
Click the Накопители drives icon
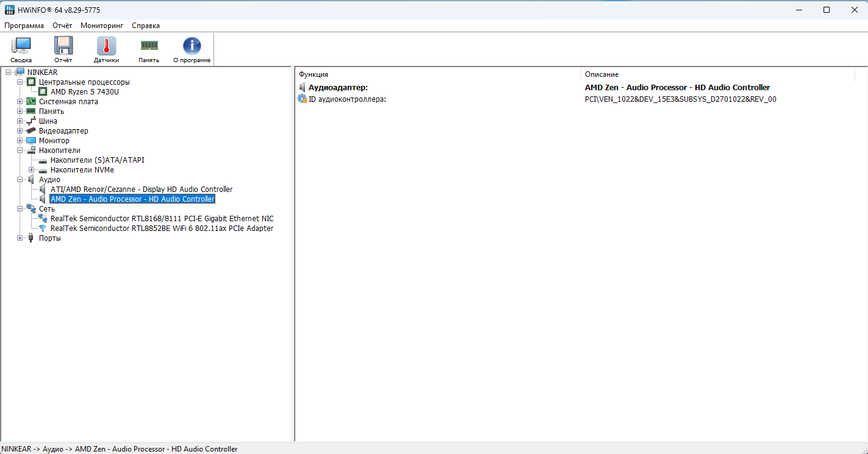click(31, 151)
